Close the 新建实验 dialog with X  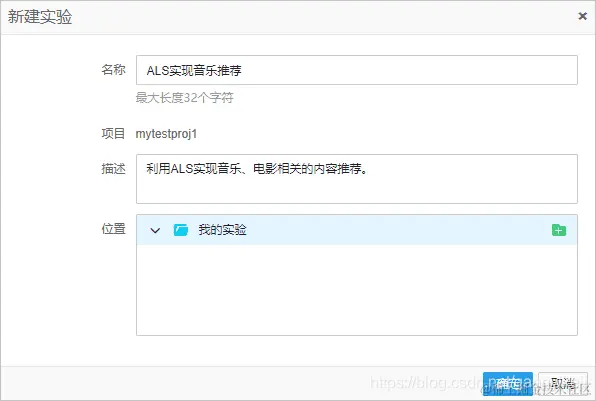click(582, 16)
